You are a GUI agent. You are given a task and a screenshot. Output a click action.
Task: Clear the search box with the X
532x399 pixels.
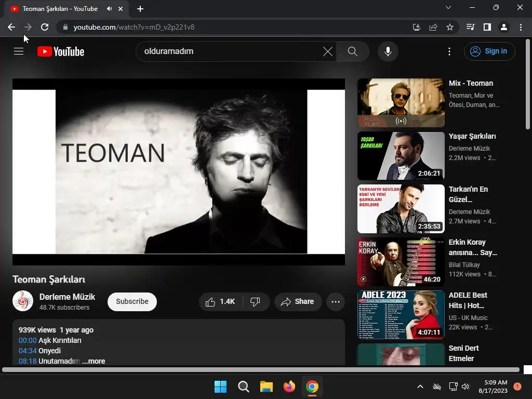click(328, 51)
